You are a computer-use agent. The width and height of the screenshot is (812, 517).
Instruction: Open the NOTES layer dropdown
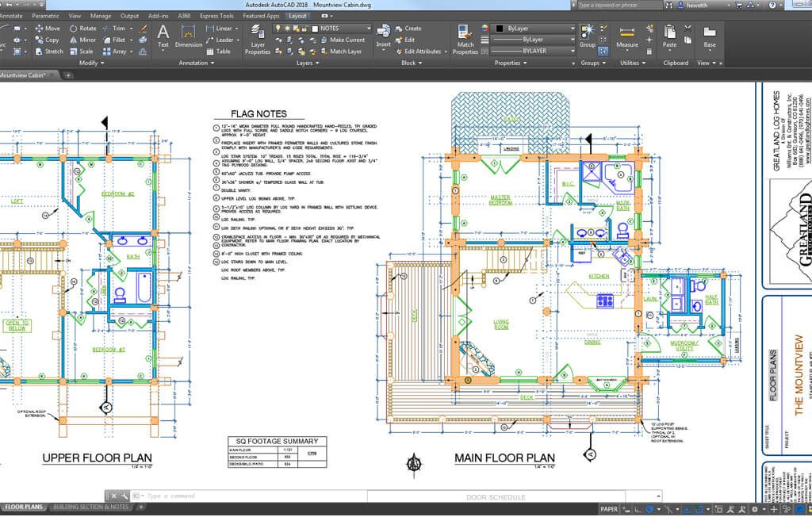(x=369, y=29)
